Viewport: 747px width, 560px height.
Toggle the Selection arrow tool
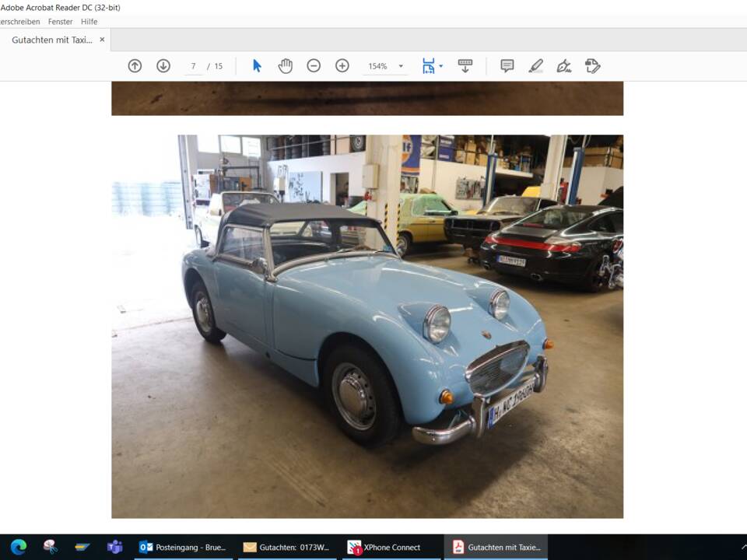tap(255, 66)
